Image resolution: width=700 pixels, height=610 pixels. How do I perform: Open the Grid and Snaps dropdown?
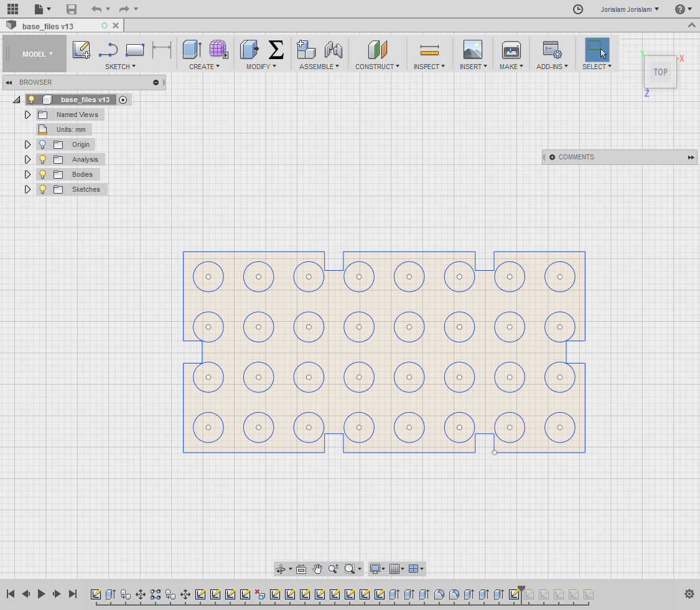[396, 569]
